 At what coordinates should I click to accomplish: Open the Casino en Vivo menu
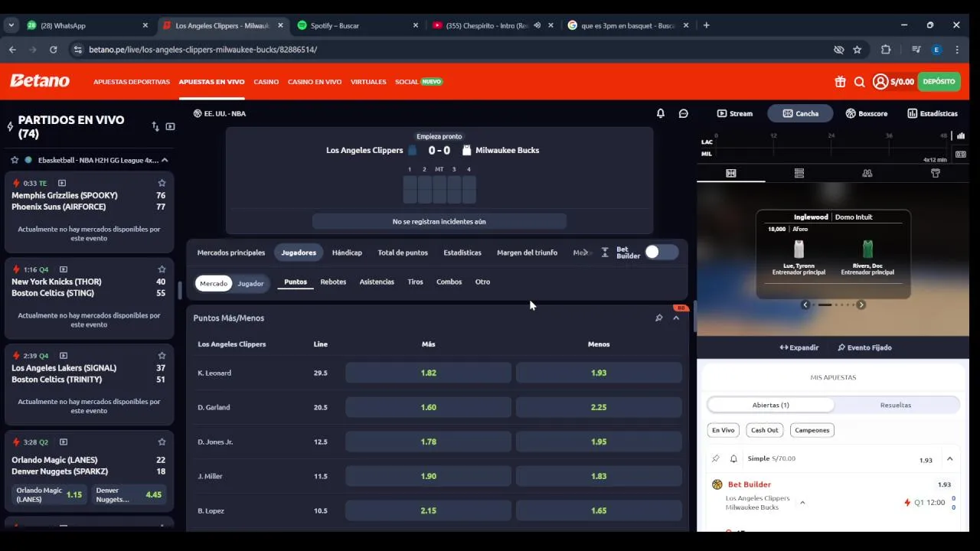tap(315, 82)
